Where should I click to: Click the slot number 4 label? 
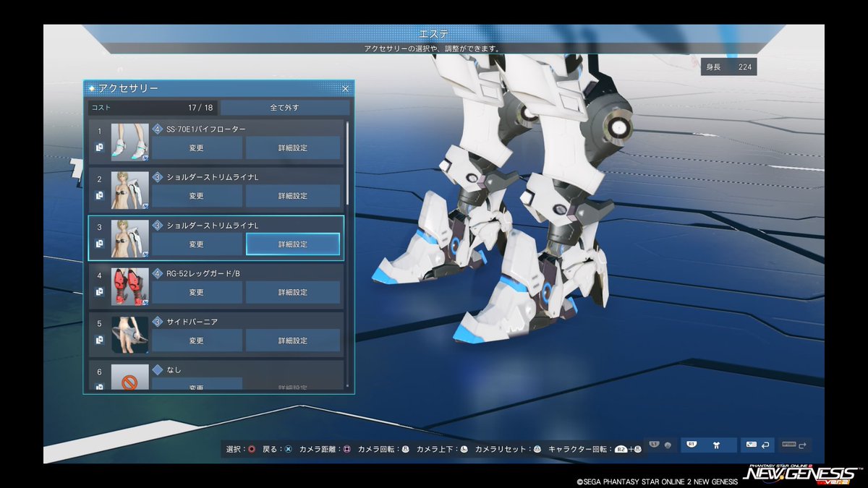click(x=100, y=275)
